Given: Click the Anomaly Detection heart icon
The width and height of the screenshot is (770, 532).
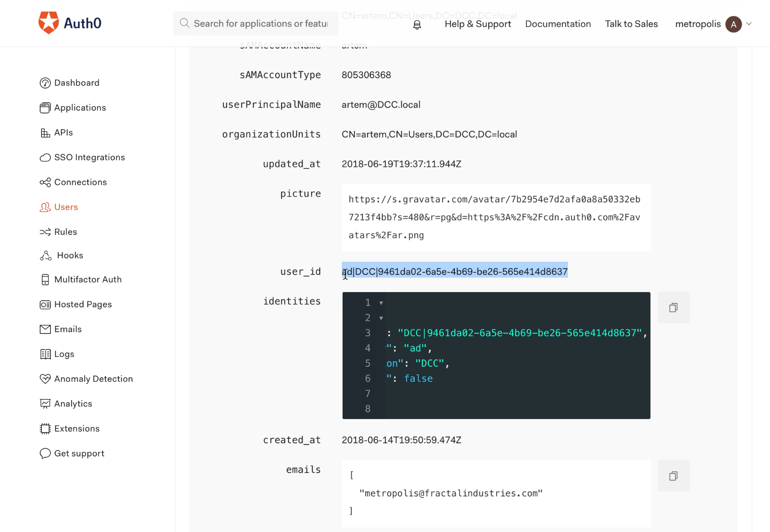Looking at the screenshot, I should 45,379.
